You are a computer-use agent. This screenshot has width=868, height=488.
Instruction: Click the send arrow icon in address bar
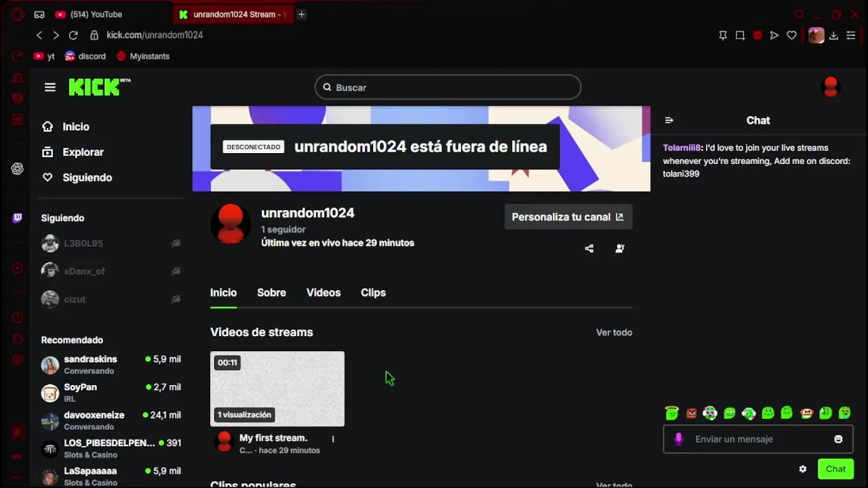pyautogui.click(x=774, y=35)
